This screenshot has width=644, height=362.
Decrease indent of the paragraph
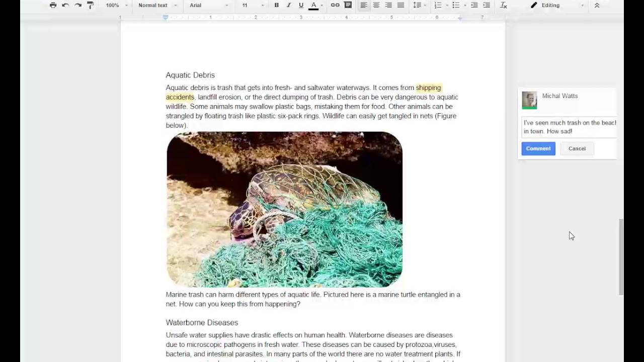pos(474,5)
